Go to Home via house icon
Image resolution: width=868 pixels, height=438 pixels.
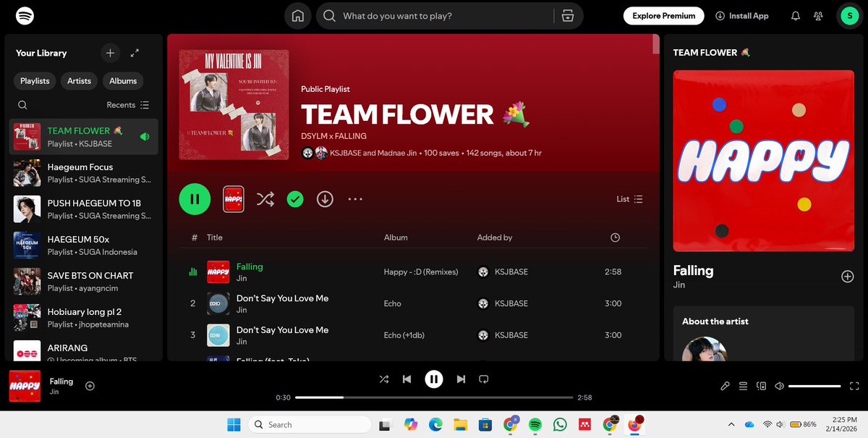[x=297, y=16]
